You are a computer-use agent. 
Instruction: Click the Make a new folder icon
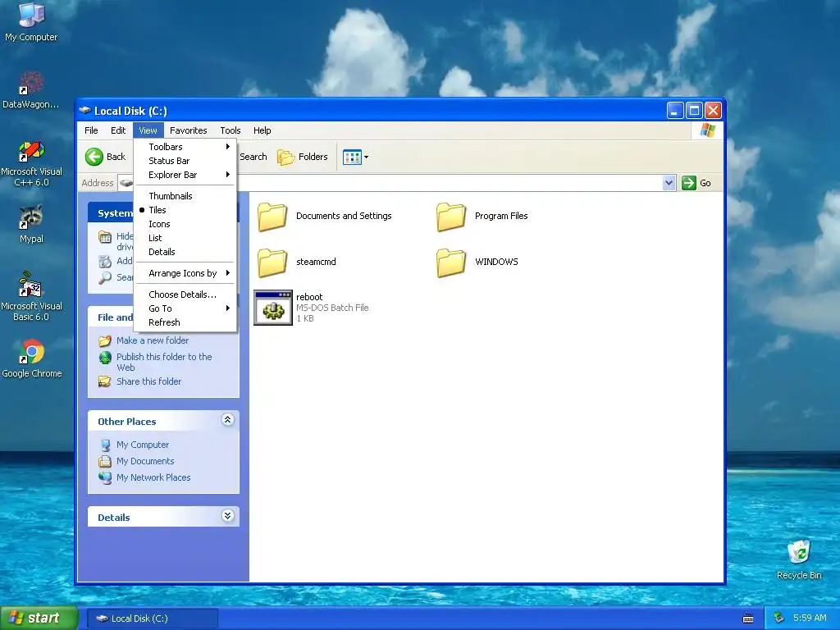(105, 340)
